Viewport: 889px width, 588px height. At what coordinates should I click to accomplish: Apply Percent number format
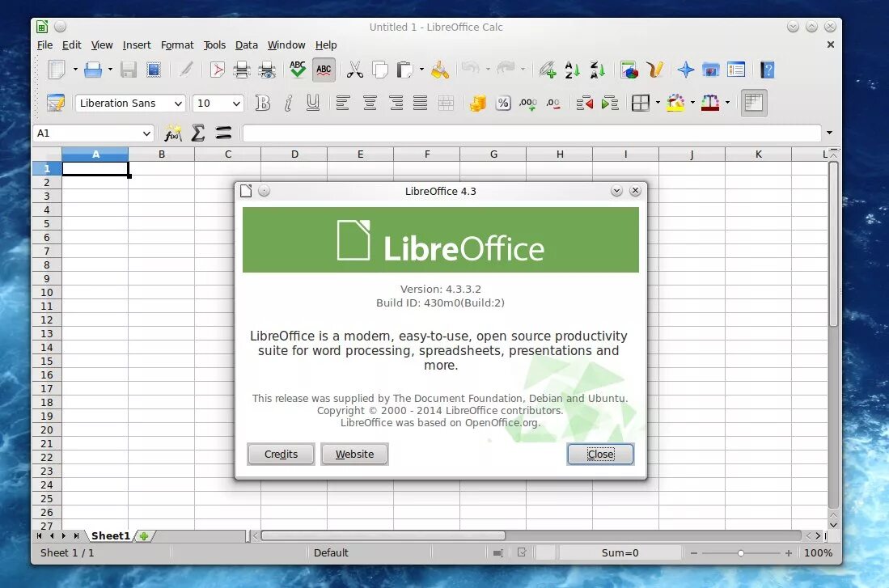pyautogui.click(x=503, y=103)
